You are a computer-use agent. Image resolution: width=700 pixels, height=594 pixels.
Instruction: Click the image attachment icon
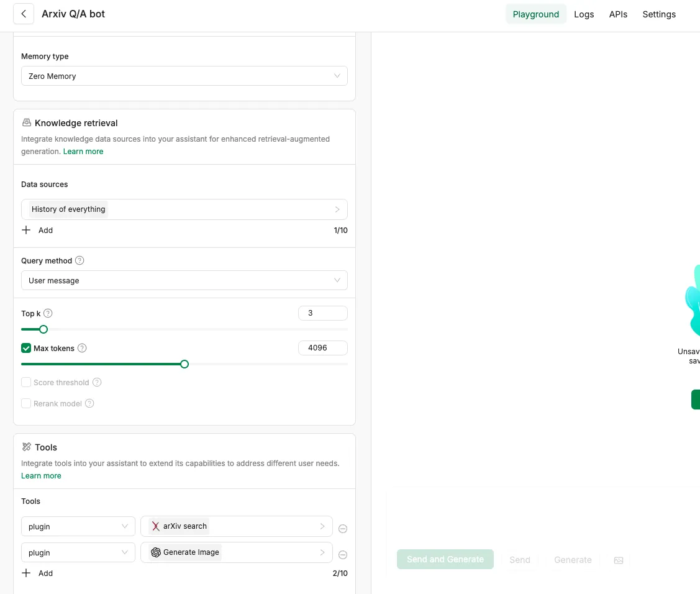tap(618, 560)
